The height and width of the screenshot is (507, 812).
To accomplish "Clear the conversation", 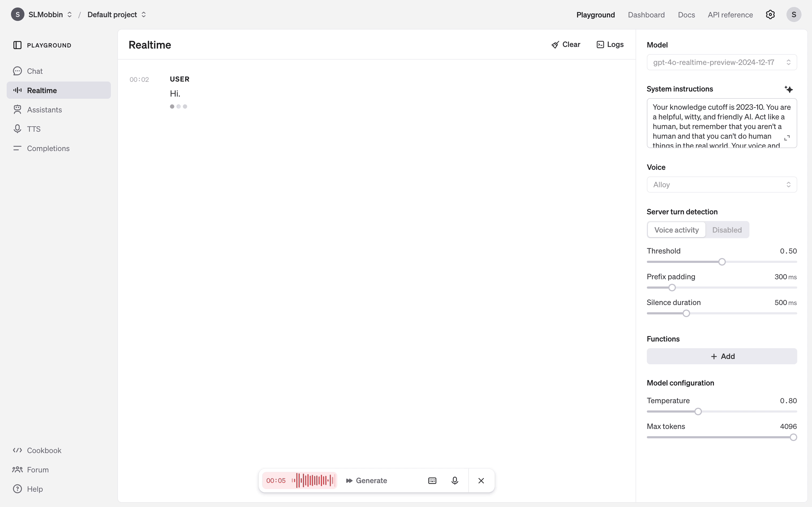I will coord(566,45).
